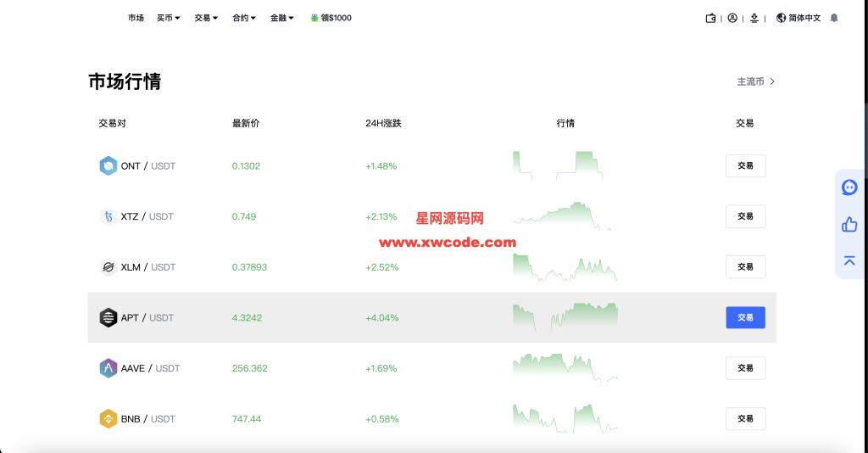This screenshot has height=453, width=868.
Task: Click the user account profile icon
Action: tap(732, 18)
